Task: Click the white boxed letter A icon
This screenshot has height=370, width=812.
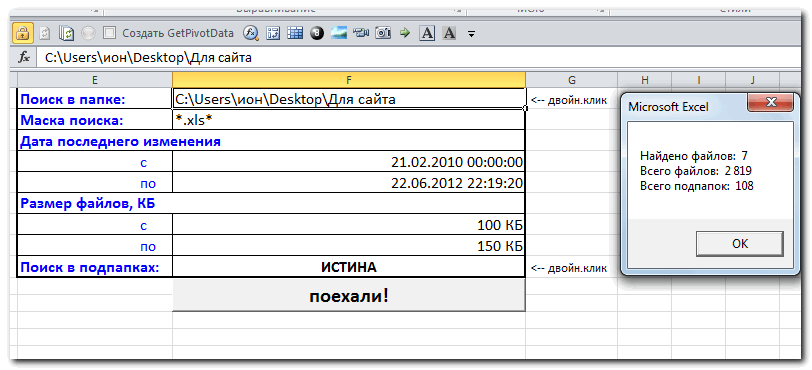Action: (427, 34)
